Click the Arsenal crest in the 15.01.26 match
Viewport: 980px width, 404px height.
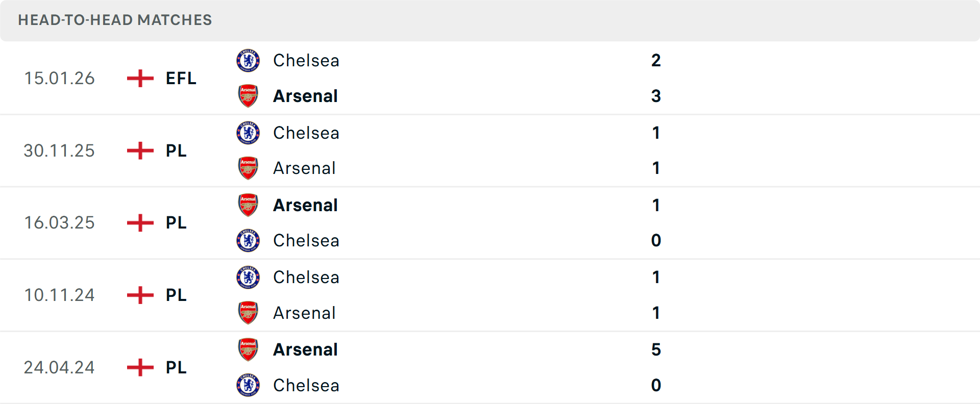pos(248,96)
